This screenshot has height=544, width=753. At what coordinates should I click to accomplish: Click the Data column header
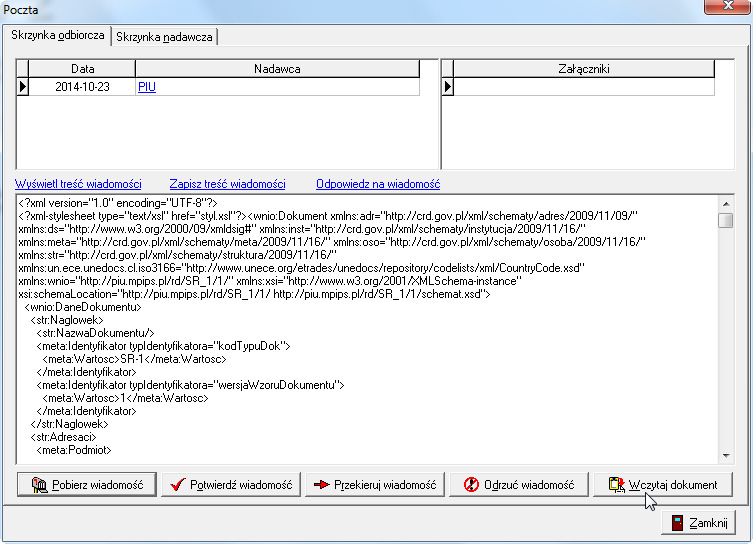tap(82, 69)
